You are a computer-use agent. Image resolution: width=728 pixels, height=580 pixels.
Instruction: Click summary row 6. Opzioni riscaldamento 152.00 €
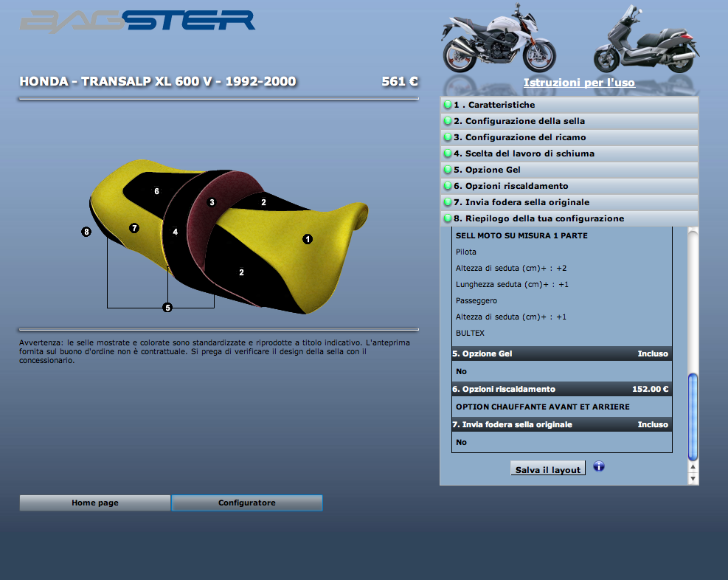coord(562,389)
